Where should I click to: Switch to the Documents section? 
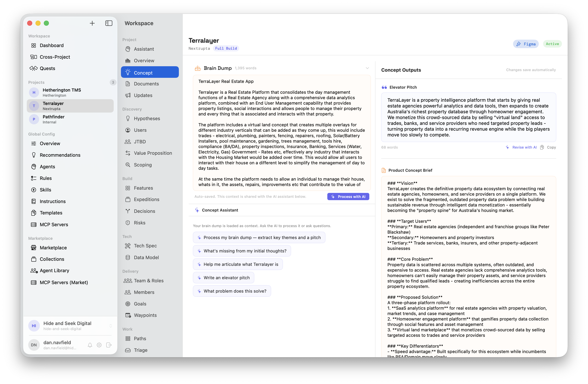(x=146, y=84)
